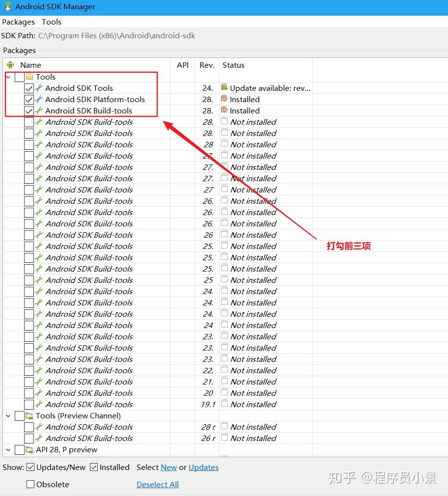This screenshot has height=496, width=448.
Task: Click wrench icon of installed Android SDK Build-tools
Action: pos(39,110)
